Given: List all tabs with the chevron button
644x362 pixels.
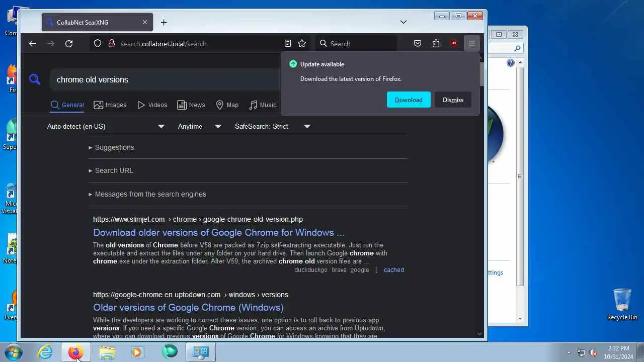Looking at the screenshot, I should point(404,22).
